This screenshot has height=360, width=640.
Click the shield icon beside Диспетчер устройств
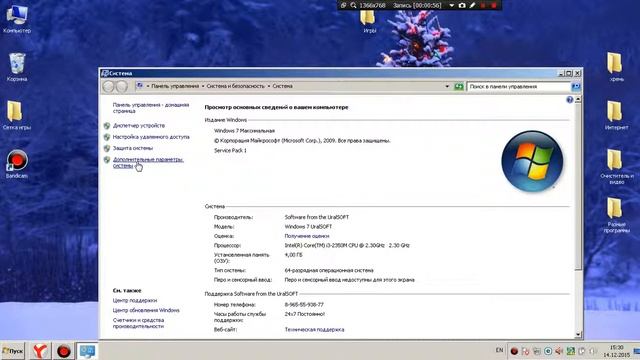tap(107, 126)
